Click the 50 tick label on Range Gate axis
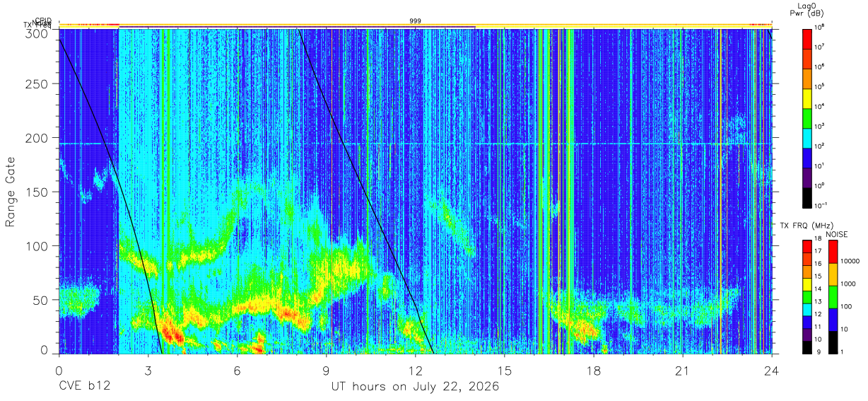Screen dimensions: 868x401 [41, 300]
